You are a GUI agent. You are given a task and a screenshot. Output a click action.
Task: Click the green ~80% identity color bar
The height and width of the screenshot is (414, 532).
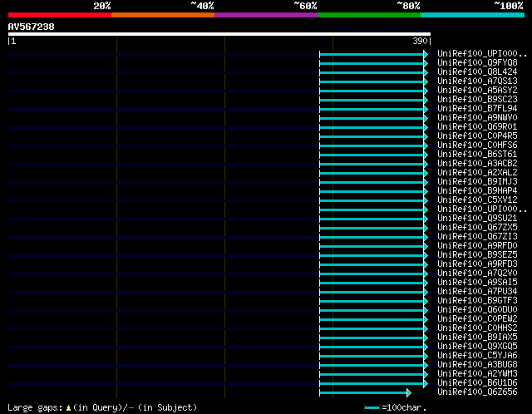click(x=369, y=15)
